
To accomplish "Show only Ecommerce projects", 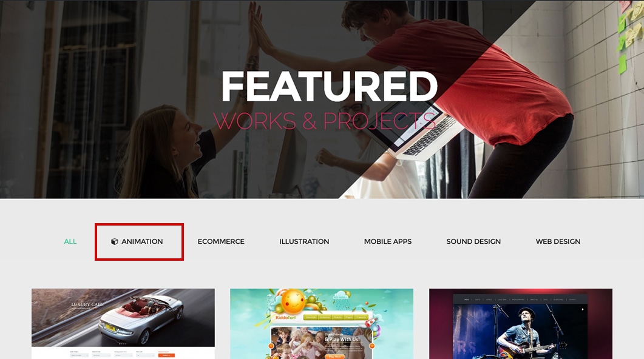I will pyautogui.click(x=221, y=242).
